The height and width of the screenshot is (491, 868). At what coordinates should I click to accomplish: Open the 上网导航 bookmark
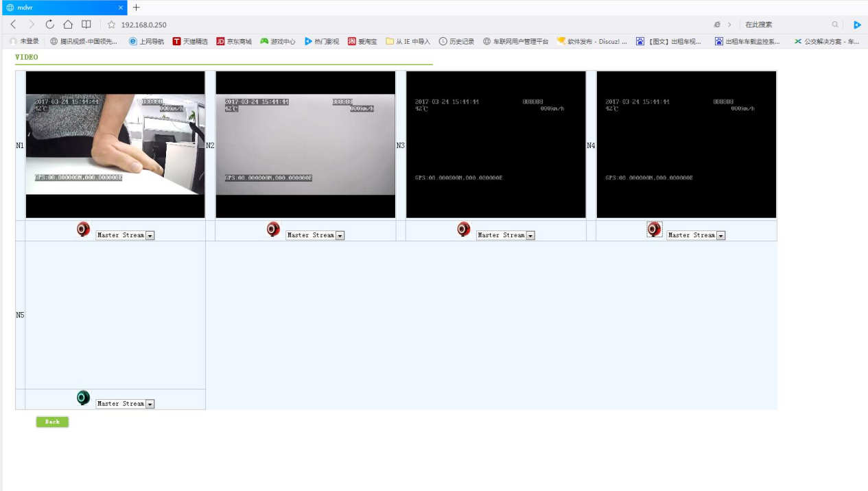pos(146,41)
